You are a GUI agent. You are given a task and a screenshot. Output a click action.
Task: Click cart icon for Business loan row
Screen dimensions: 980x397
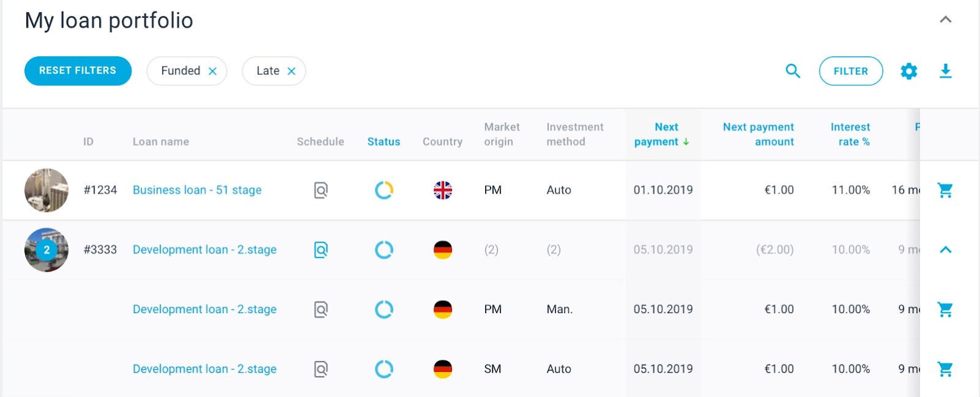pyautogui.click(x=945, y=191)
